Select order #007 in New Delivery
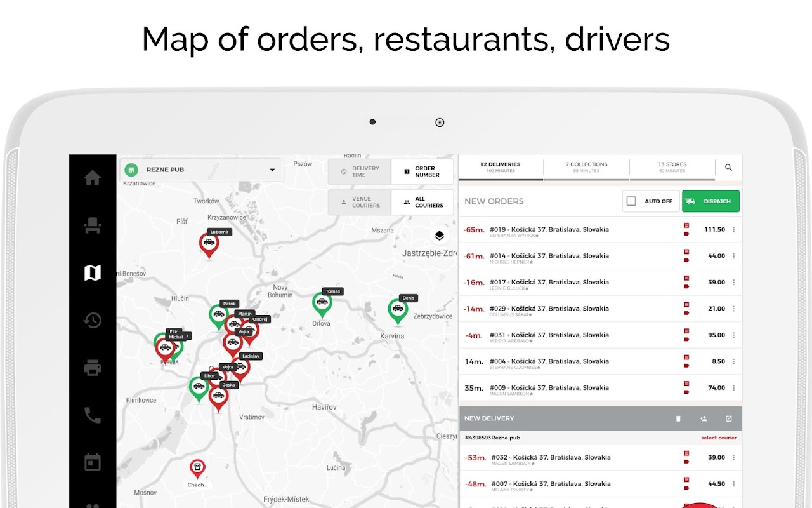This screenshot has height=508, width=812. (x=600, y=484)
